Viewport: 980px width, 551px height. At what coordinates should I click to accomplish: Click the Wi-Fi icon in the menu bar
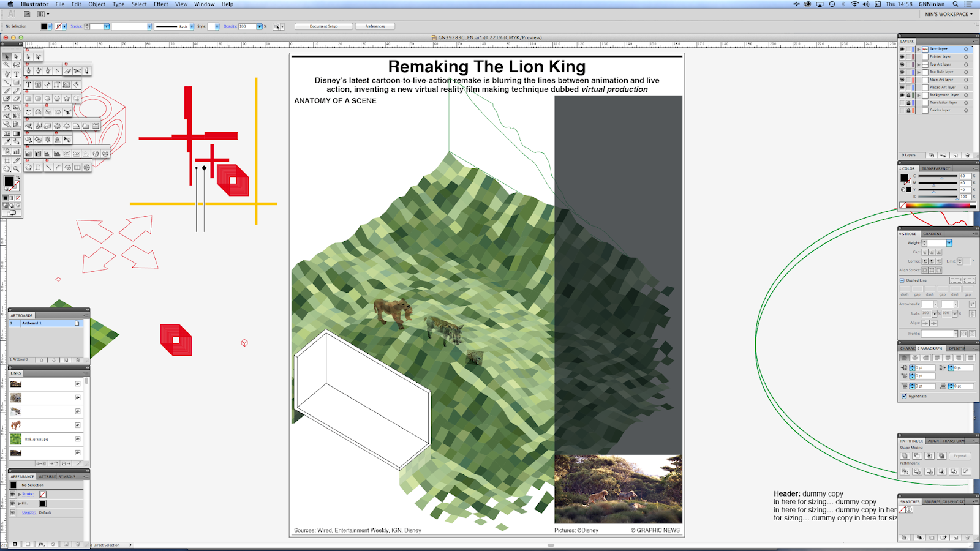(x=854, y=4)
